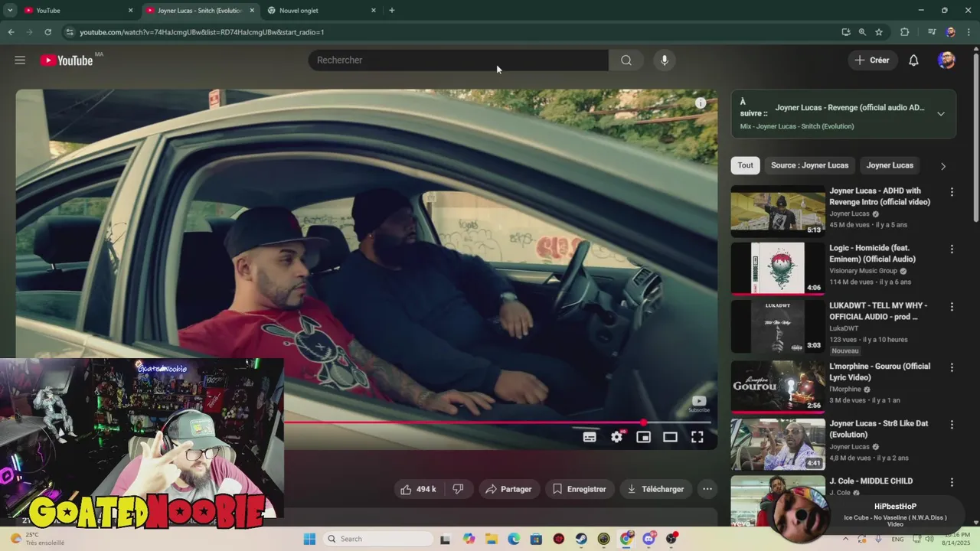Click the Créer button
The image size is (980, 551).
pos(872,60)
